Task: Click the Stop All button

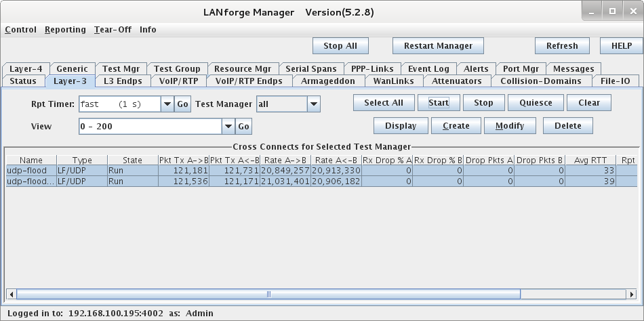Action: tap(340, 46)
